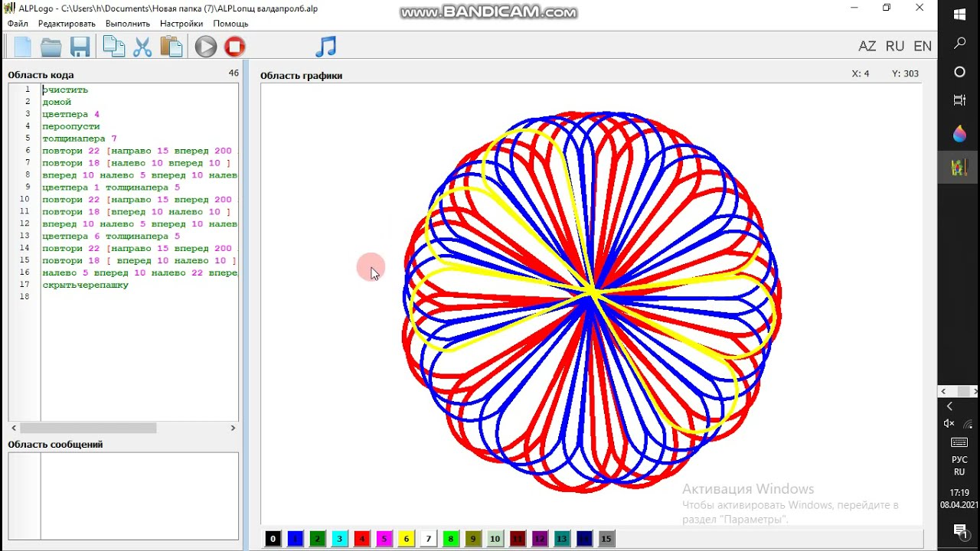Select color swatch 10 light gray-green
The height and width of the screenshot is (551, 980).
pyautogui.click(x=495, y=539)
